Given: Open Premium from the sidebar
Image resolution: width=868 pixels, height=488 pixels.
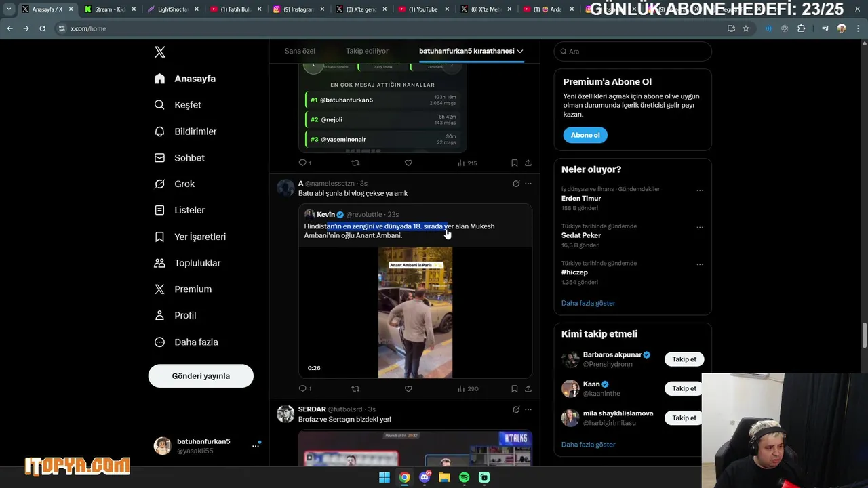Looking at the screenshot, I should tap(183, 289).
